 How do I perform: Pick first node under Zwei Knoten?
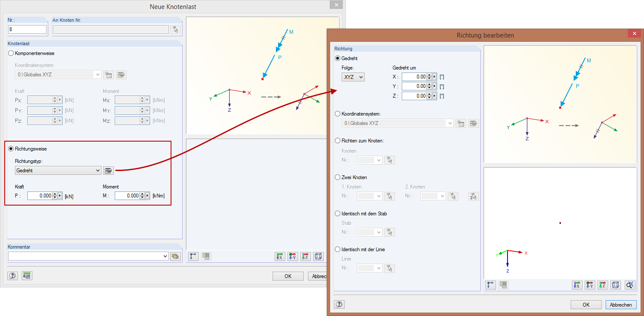(389, 196)
